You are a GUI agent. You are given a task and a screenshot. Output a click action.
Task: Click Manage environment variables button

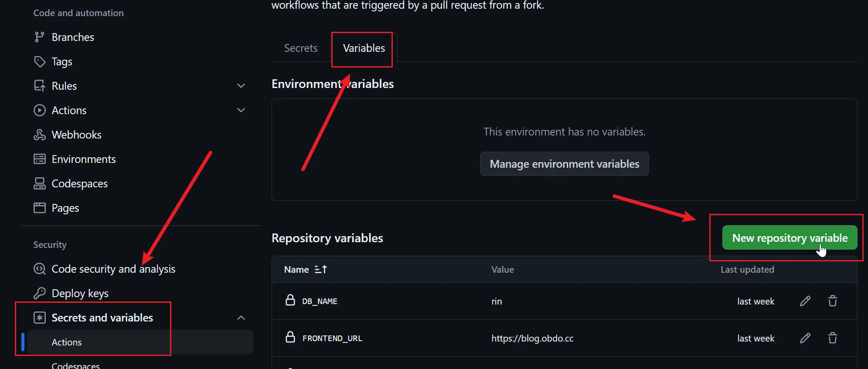point(564,164)
